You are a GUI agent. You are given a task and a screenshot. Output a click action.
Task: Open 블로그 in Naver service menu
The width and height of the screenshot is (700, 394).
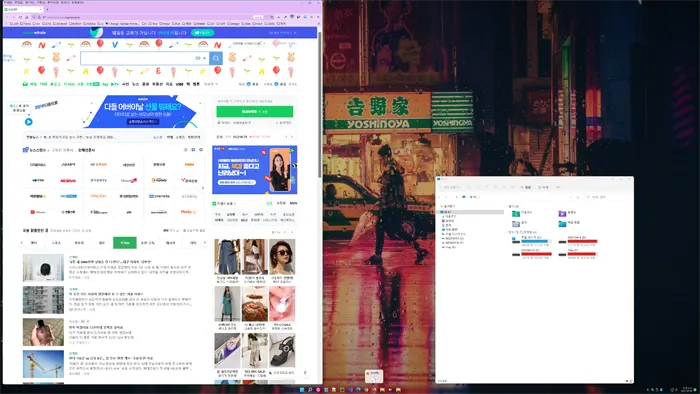55,84
